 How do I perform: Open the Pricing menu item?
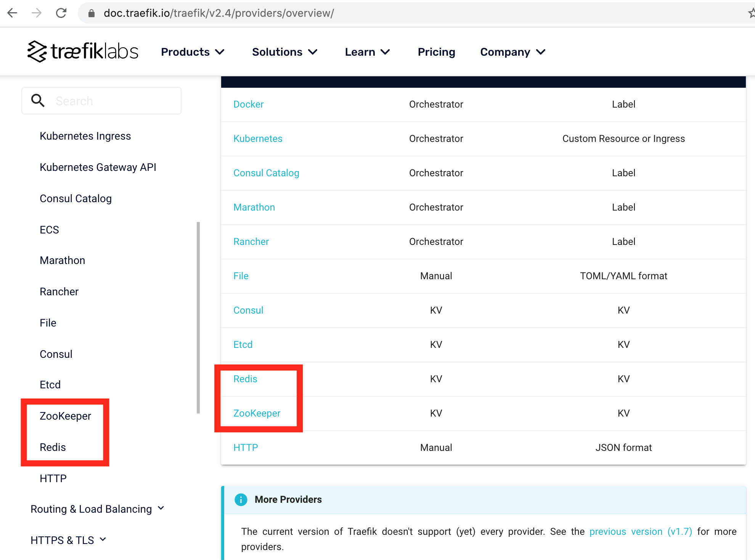pyautogui.click(x=436, y=52)
